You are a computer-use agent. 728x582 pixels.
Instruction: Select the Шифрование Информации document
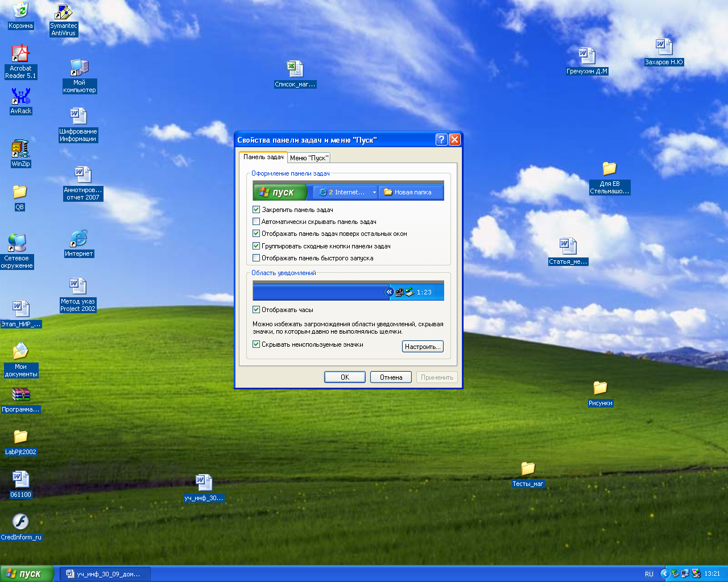(78, 125)
